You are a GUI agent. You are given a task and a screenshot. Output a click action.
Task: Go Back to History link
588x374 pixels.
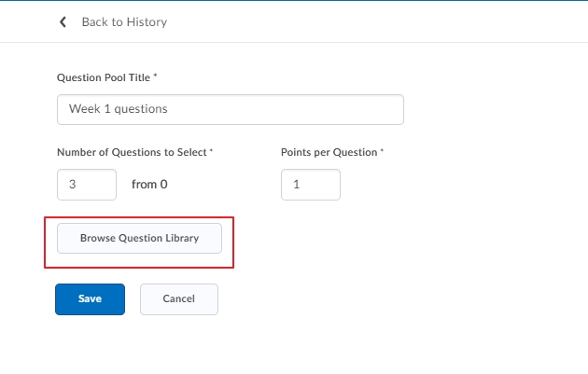124,22
